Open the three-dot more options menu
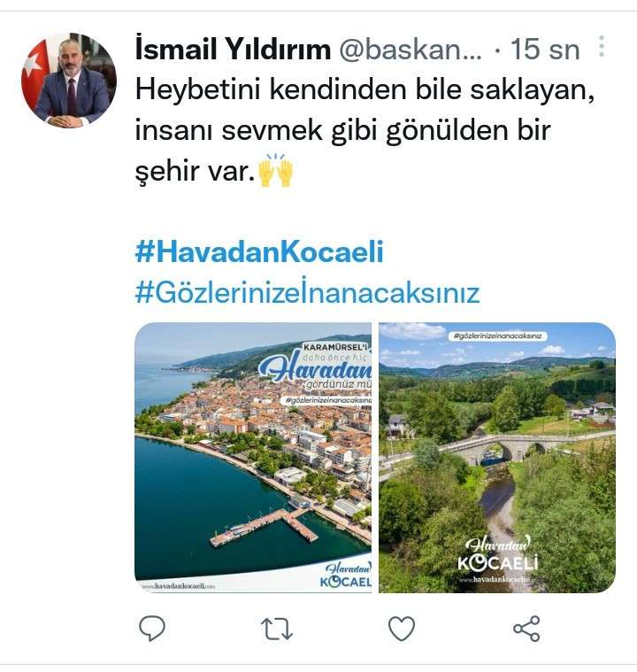Screen dimensions: 637x672 click(602, 46)
